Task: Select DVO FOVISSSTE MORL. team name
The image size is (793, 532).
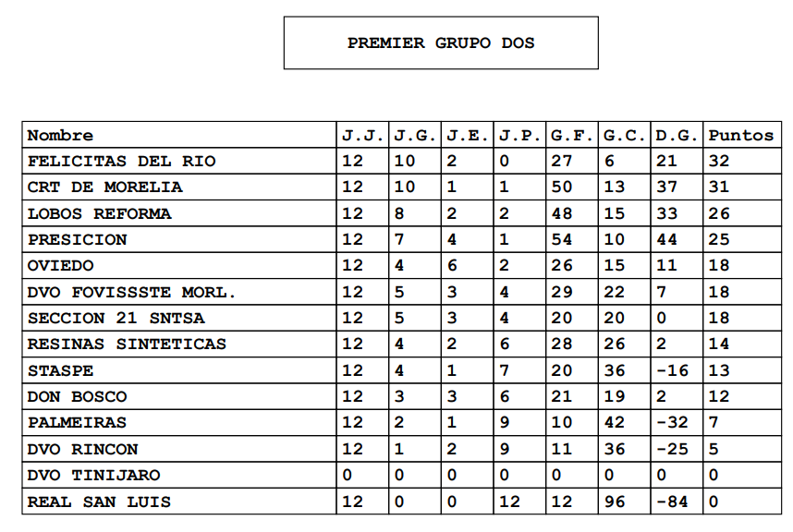Action: coord(131,292)
